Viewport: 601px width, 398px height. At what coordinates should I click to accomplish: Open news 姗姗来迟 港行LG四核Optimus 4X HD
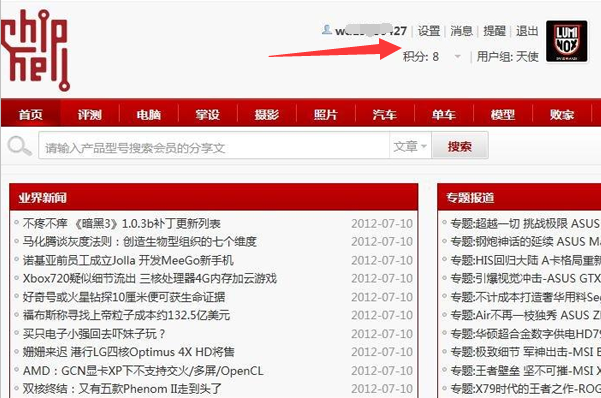129,352
